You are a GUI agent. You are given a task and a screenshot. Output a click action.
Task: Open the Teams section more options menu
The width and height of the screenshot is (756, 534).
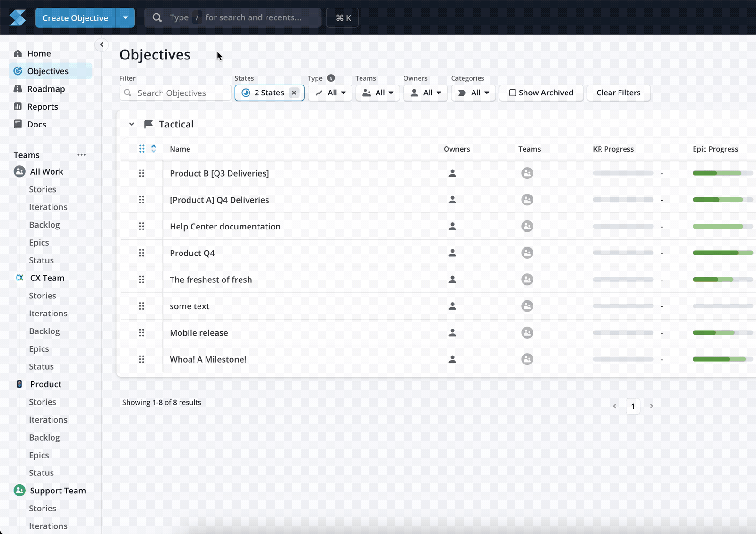click(81, 155)
